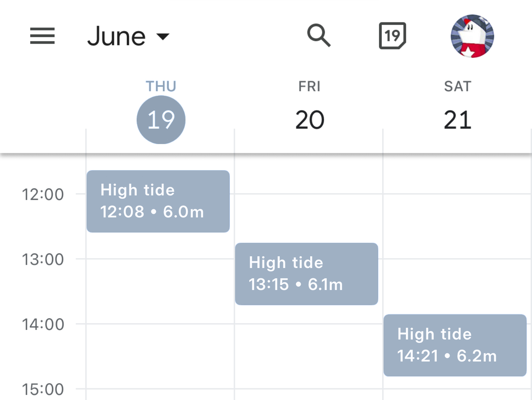Select the FRI 20 column header
532x400 pixels.
point(309,106)
